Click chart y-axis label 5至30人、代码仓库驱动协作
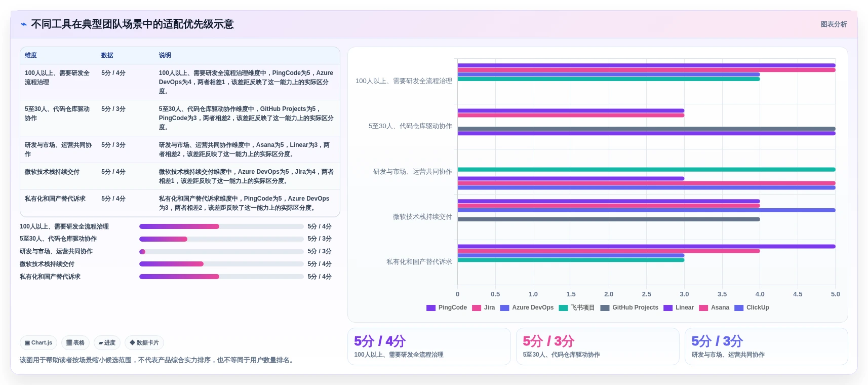This screenshot has height=385, width=868. [x=410, y=126]
